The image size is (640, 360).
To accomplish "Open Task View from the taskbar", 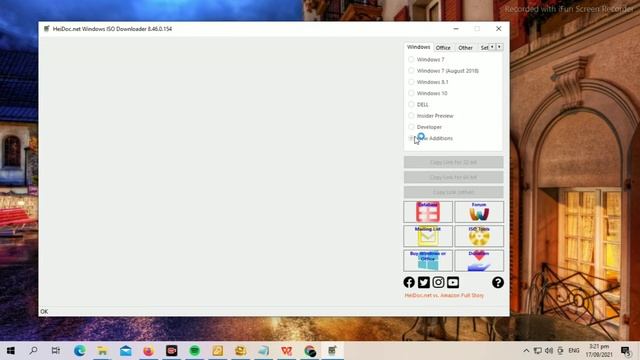I will pyautogui.click(x=56, y=351).
